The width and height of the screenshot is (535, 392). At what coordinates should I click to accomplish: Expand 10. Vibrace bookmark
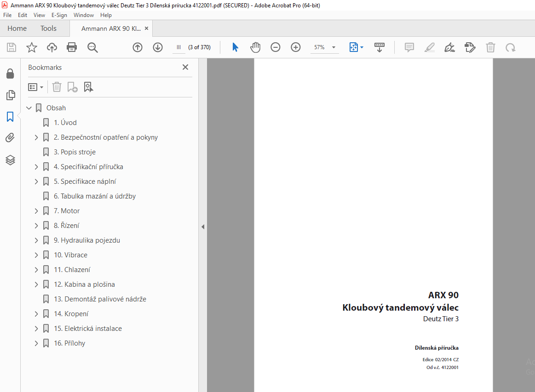click(36, 255)
